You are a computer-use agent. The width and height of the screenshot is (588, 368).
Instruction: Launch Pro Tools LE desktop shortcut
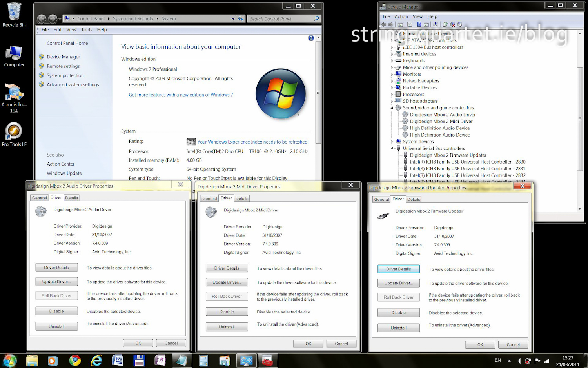click(x=14, y=134)
